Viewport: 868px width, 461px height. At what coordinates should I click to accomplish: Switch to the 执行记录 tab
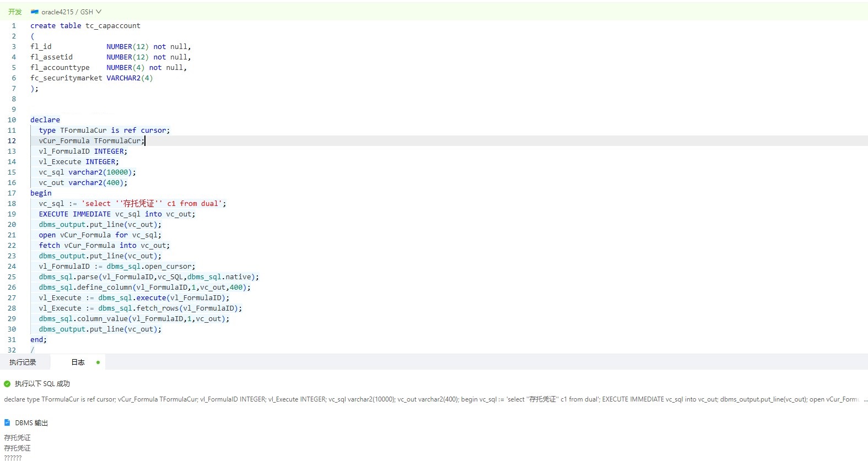pyautogui.click(x=23, y=362)
